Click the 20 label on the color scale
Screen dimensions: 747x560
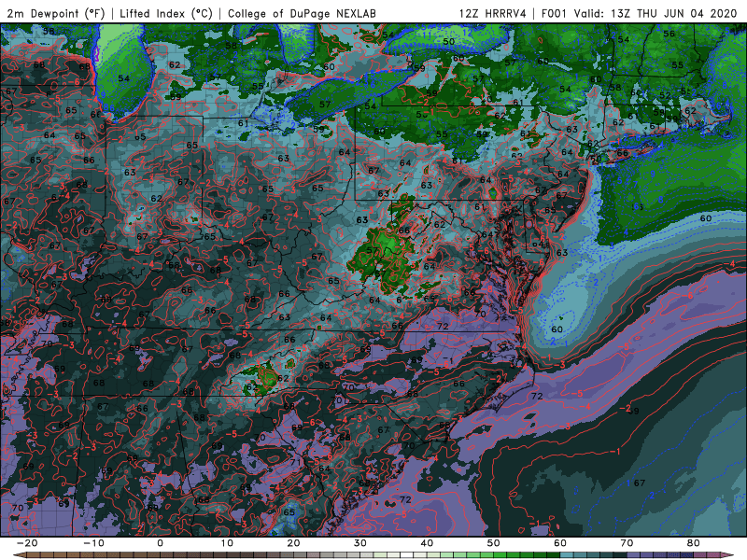point(293,543)
